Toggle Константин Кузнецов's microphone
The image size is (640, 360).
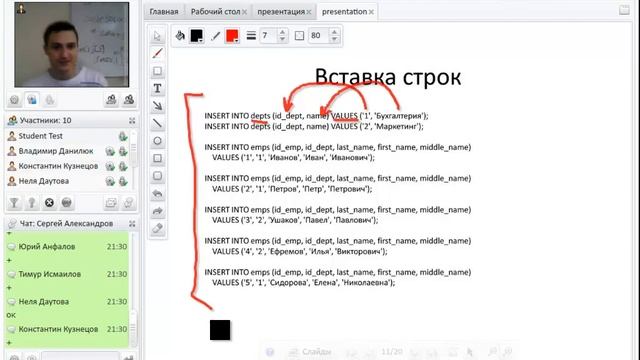tap(123, 167)
